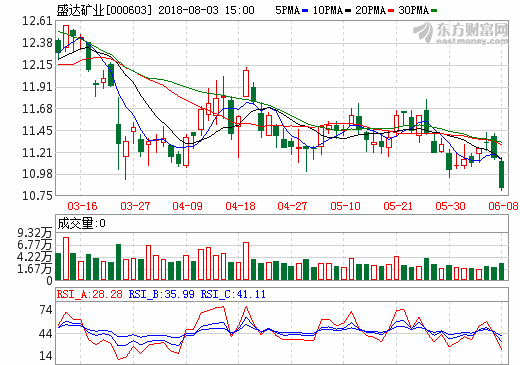Click the red 20PMA legend color swatch

[x=391, y=11]
